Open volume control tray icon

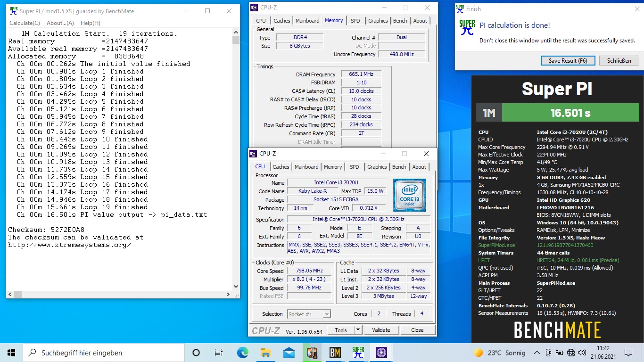(582, 353)
